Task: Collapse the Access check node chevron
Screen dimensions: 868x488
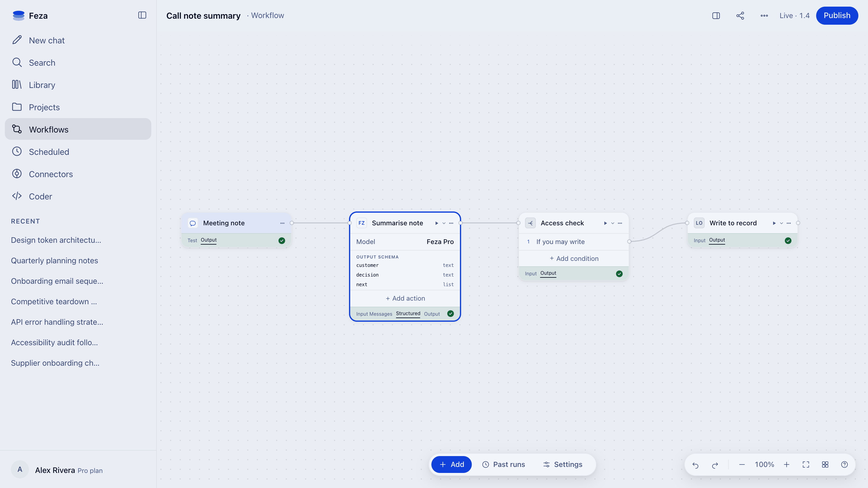Action: 613,223
